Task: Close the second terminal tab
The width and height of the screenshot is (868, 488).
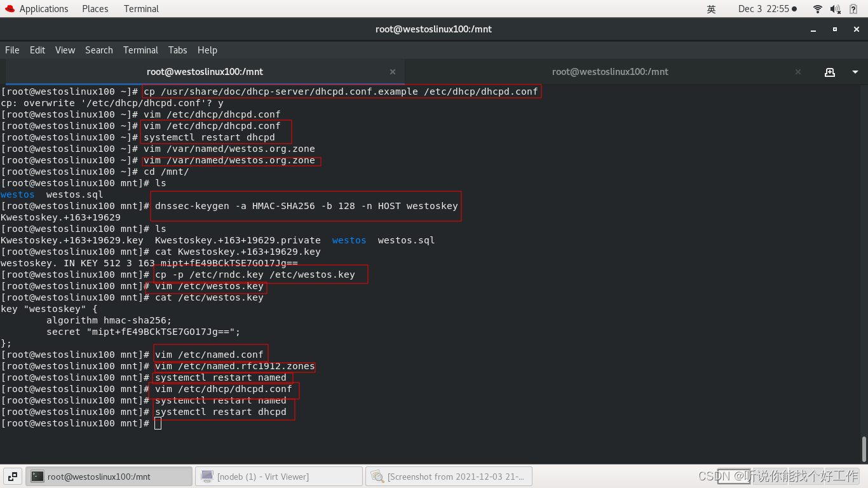Action: pos(798,72)
